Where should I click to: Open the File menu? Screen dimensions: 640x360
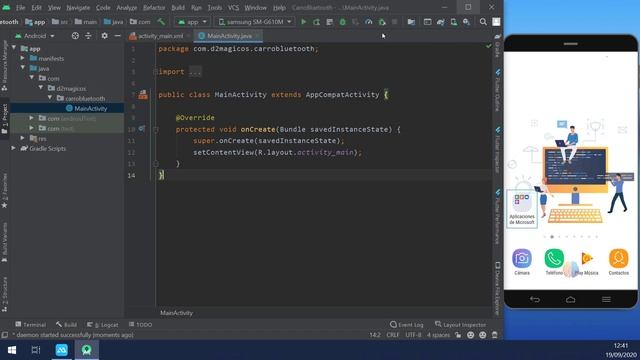[20, 7]
